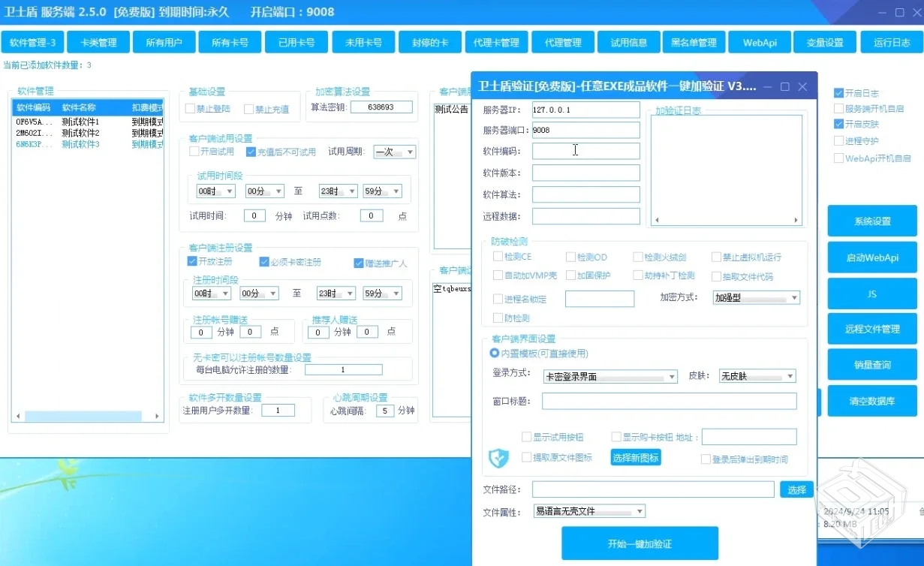
Task: Open the 黑名单管理 panel
Action: pyautogui.click(x=694, y=42)
